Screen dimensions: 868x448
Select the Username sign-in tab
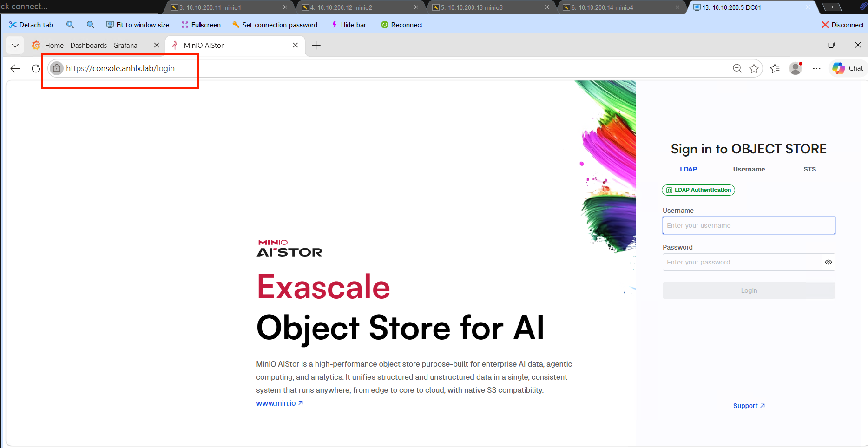(x=749, y=169)
